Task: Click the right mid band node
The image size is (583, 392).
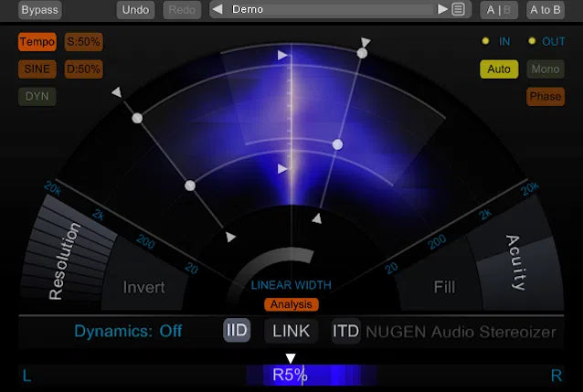Action: pyautogui.click(x=337, y=144)
